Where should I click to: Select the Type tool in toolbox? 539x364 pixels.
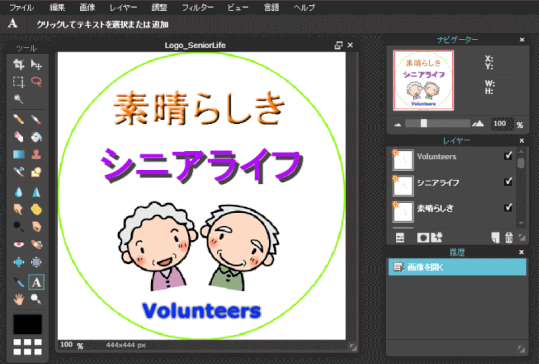tap(36, 282)
